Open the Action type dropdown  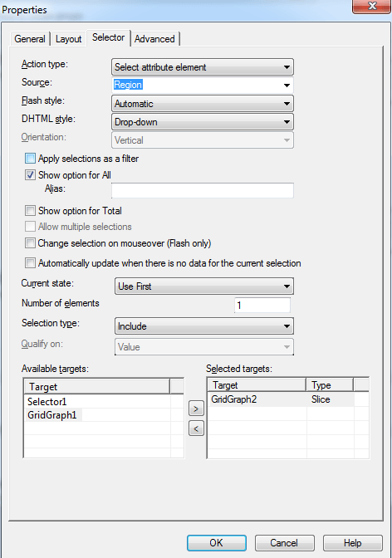coord(203,67)
